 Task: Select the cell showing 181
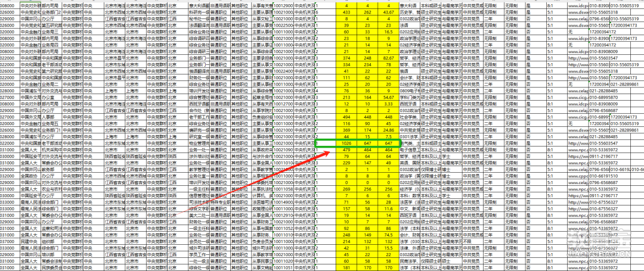tap(346, 267)
